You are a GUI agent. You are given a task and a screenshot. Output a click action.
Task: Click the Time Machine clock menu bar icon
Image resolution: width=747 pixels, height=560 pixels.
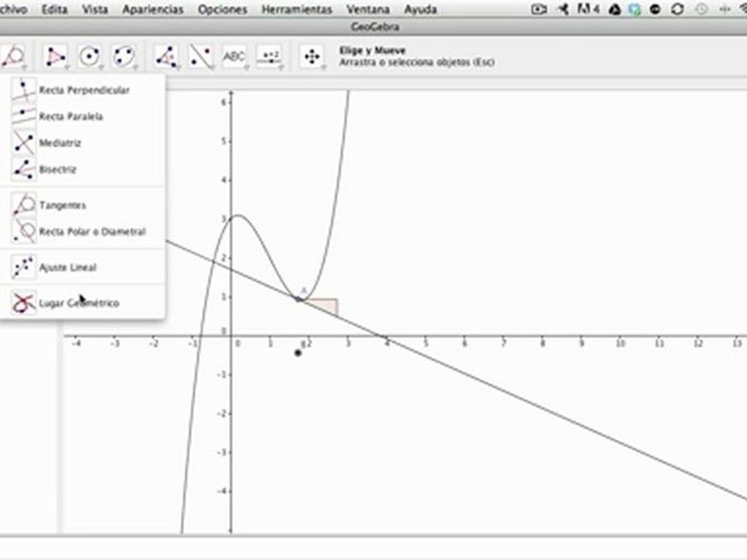(x=701, y=9)
